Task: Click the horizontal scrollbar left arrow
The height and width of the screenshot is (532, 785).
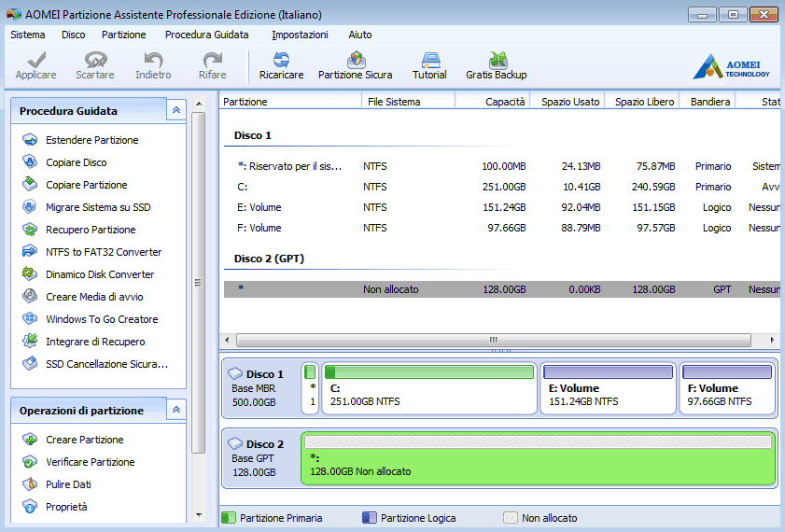Action: point(228,340)
